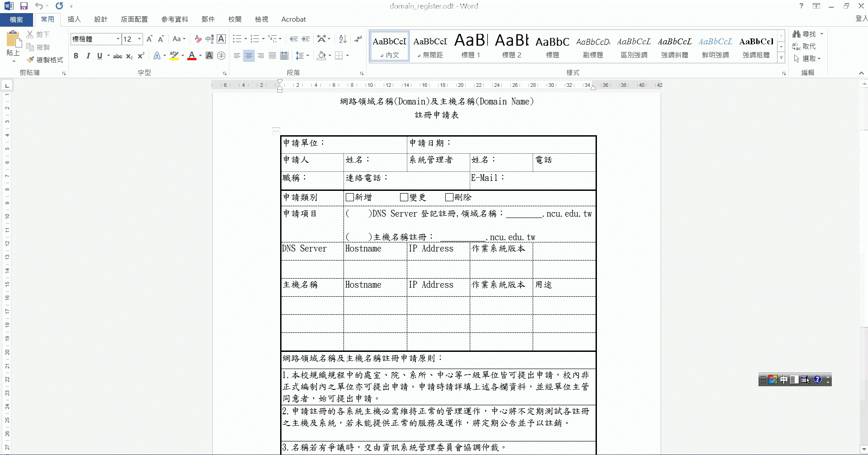Image resolution: width=868 pixels, height=455 pixels.
Task: Click the bulleted list icon
Action: (x=237, y=39)
